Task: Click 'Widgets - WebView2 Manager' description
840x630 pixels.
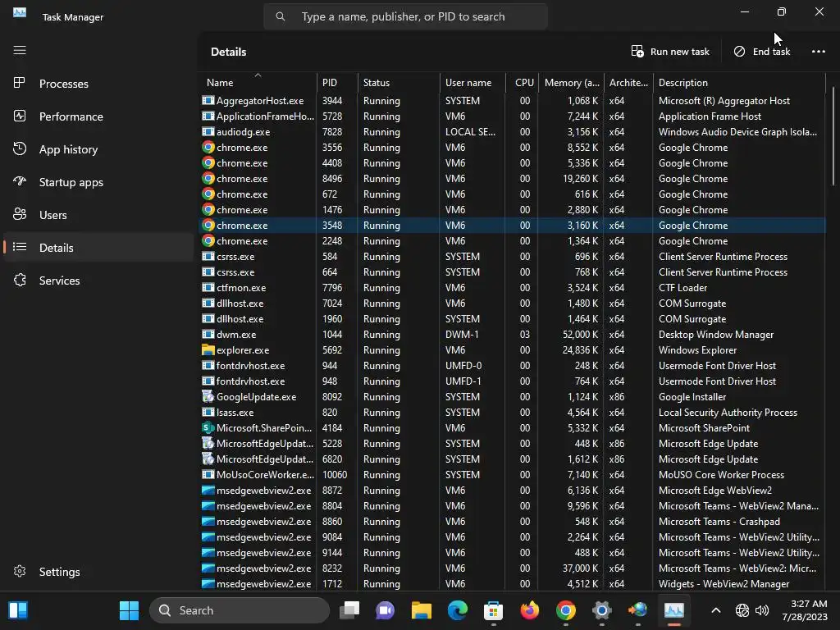Action: click(x=724, y=584)
